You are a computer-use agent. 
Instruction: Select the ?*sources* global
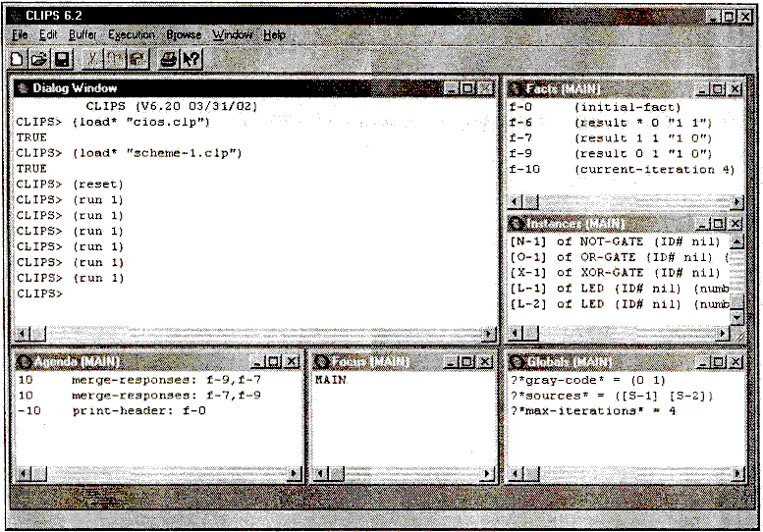pos(611,396)
